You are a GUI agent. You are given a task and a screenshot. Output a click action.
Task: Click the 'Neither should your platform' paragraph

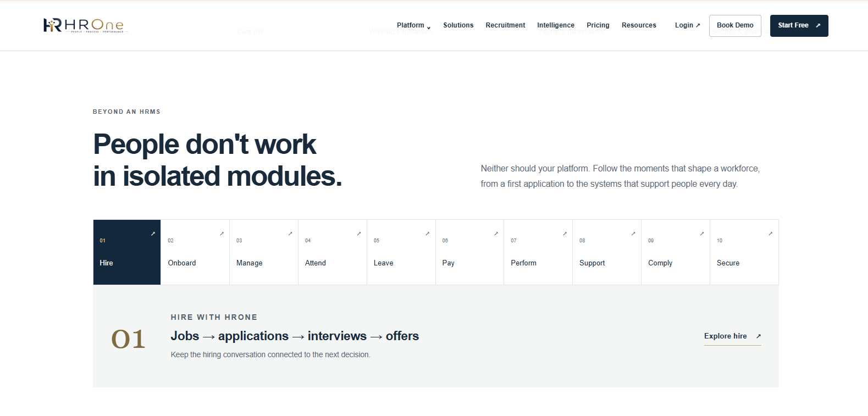click(x=620, y=176)
